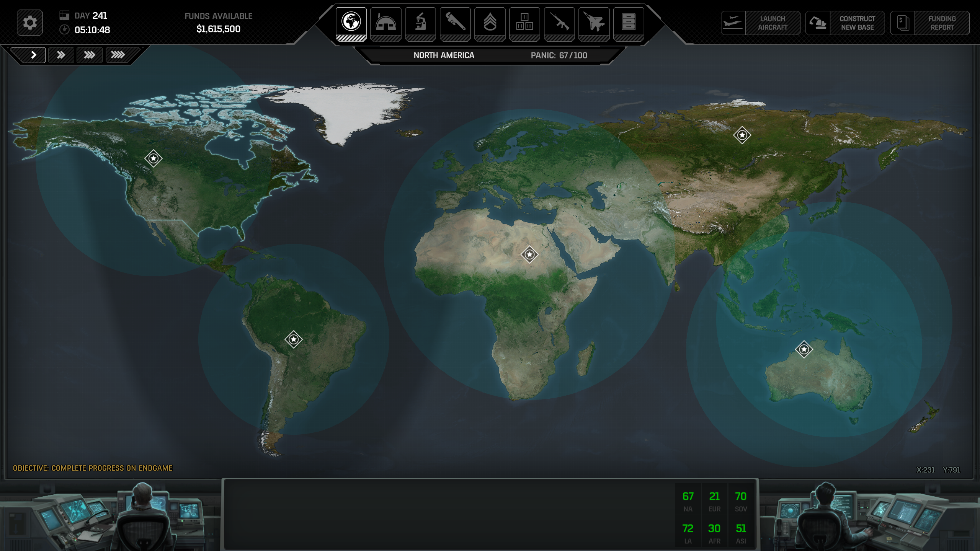Set time speed to triple arrows
The image size is (980, 551).
point(90,55)
